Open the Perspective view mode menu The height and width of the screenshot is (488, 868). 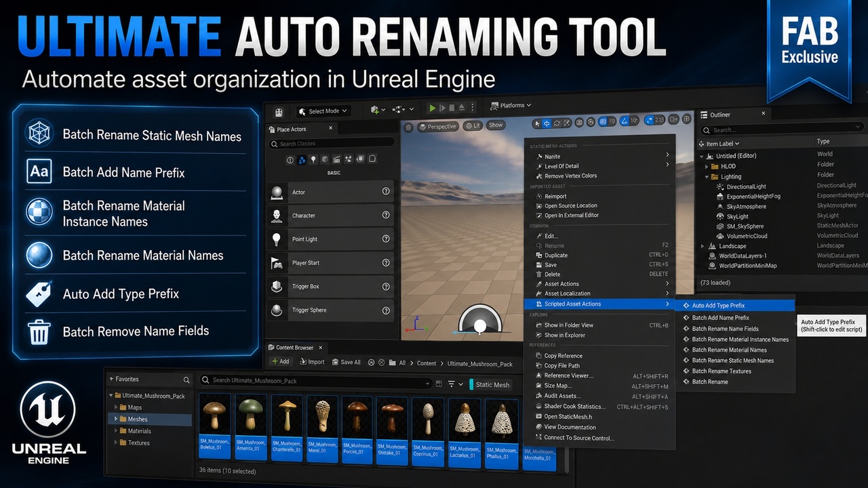(437, 127)
